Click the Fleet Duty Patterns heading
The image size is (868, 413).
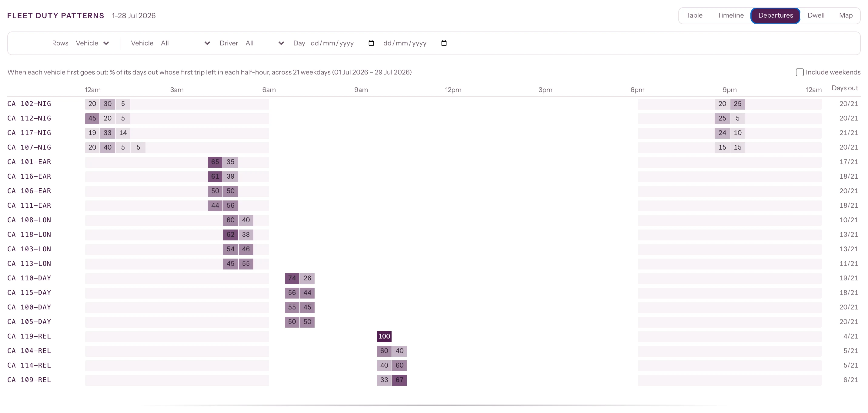55,16
